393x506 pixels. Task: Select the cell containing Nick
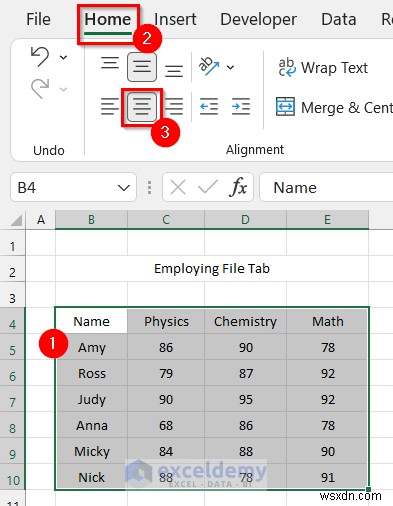pos(91,477)
